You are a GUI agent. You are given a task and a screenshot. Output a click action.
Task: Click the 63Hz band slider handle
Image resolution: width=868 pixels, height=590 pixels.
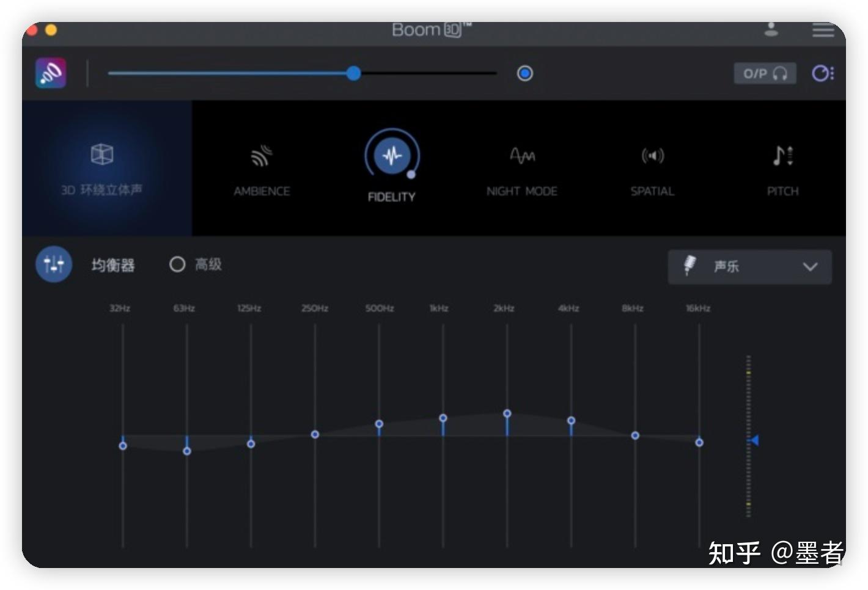coord(187,451)
